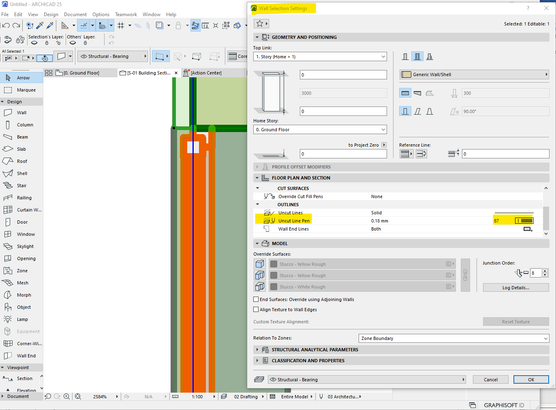Select the Morph tool

click(21, 295)
